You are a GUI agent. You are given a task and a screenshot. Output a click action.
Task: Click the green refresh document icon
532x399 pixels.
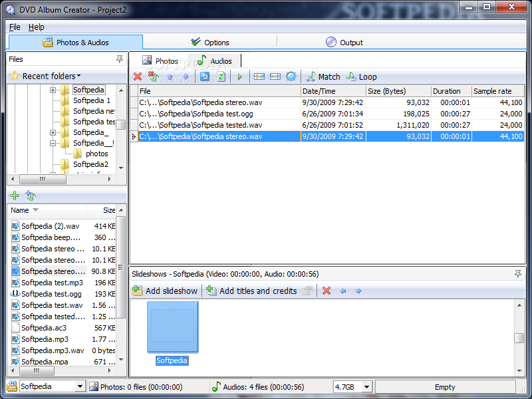[x=221, y=76]
